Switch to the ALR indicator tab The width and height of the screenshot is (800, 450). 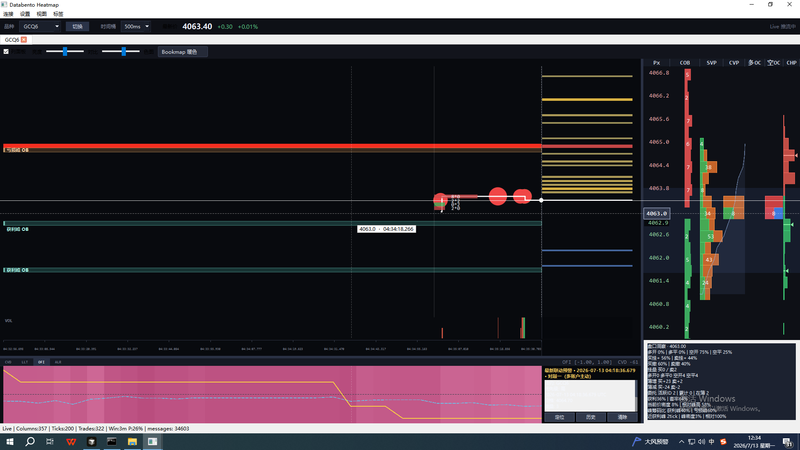pyautogui.click(x=58, y=362)
